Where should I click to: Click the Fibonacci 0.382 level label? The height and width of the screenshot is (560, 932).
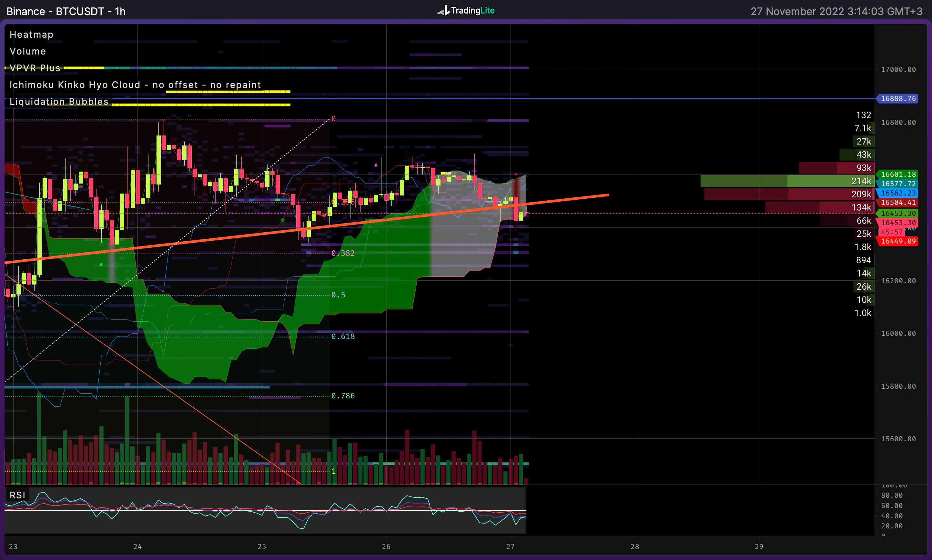click(343, 253)
